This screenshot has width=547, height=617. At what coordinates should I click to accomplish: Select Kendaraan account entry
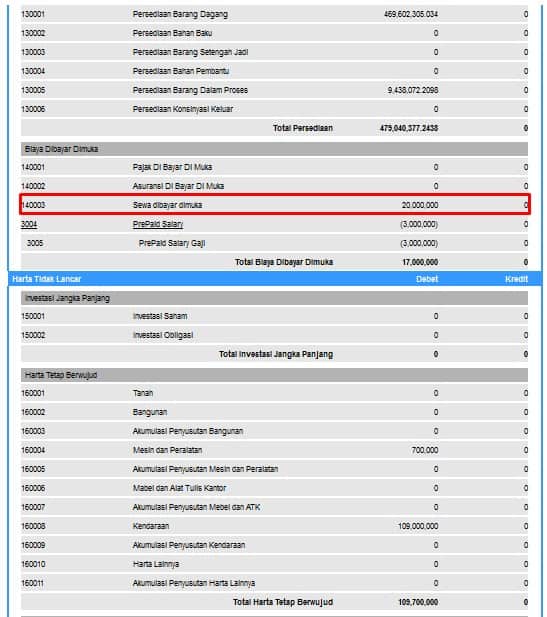coord(151,526)
